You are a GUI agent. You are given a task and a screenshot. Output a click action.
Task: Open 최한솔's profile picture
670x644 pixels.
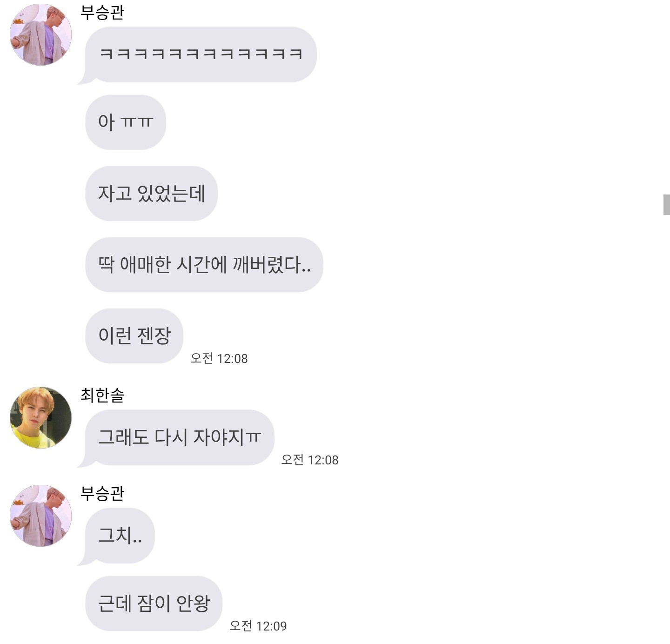coord(40,417)
